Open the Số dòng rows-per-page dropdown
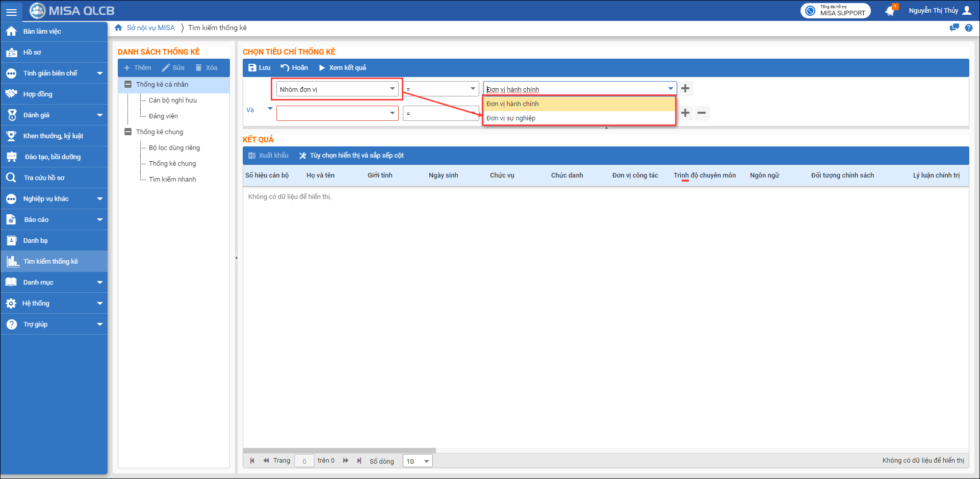The image size is (980, 479). point(418,461)
